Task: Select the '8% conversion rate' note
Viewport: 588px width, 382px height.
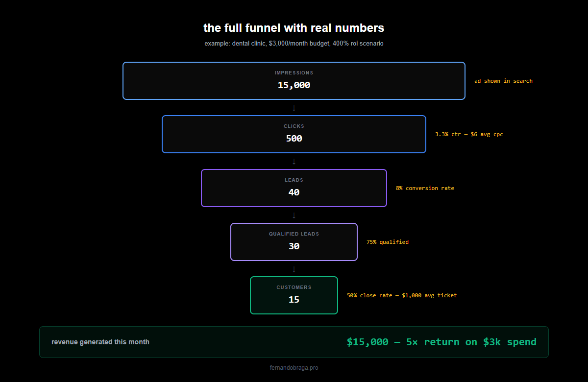Action: (425, 188)
